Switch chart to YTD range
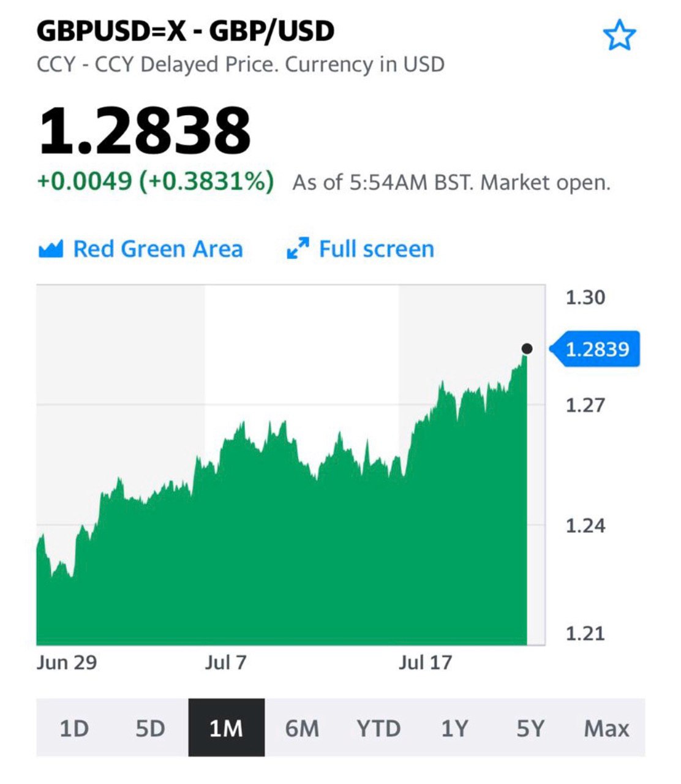This screenshot has height=784, width=681. pyautogui.click(x=378, y=728)
